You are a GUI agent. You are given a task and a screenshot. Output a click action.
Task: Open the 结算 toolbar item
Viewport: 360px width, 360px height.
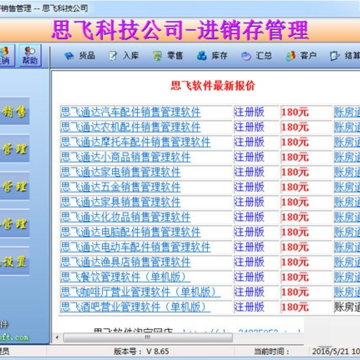[345, 56]
